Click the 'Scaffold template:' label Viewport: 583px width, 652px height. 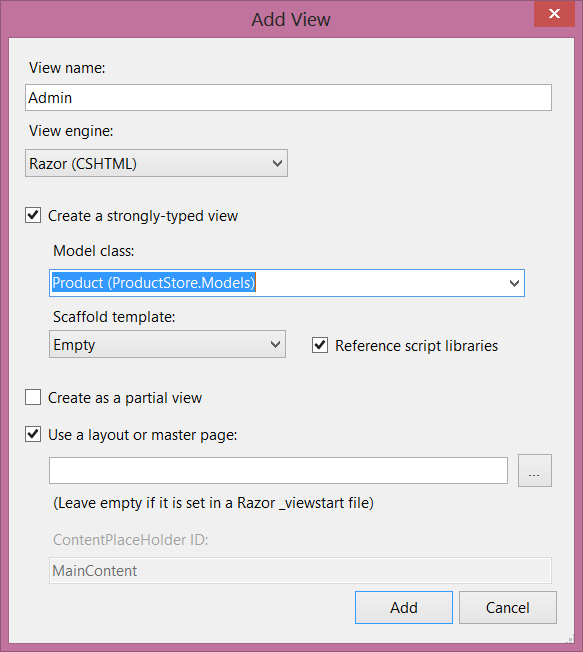coord(114,317)
